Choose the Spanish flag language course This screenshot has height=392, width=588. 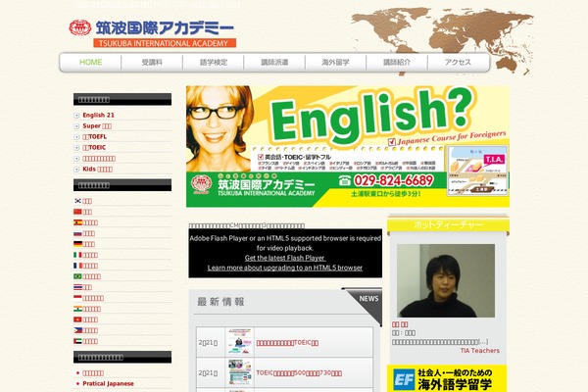(86, 222)
